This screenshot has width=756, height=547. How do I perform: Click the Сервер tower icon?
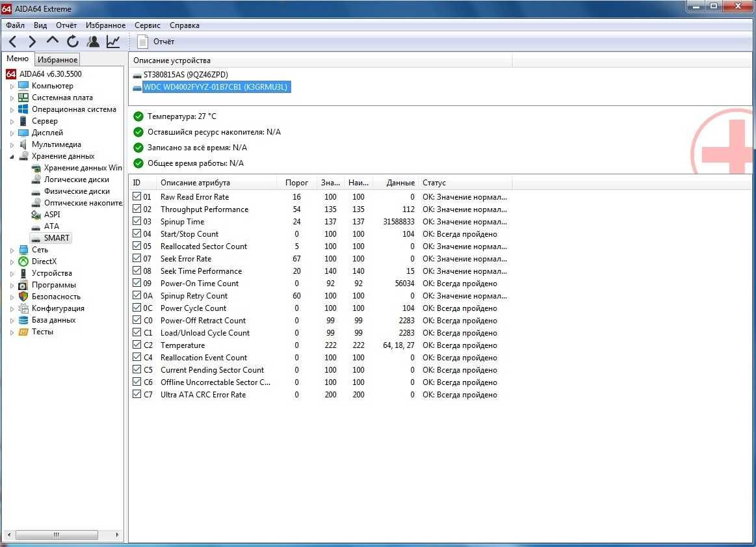23,121
